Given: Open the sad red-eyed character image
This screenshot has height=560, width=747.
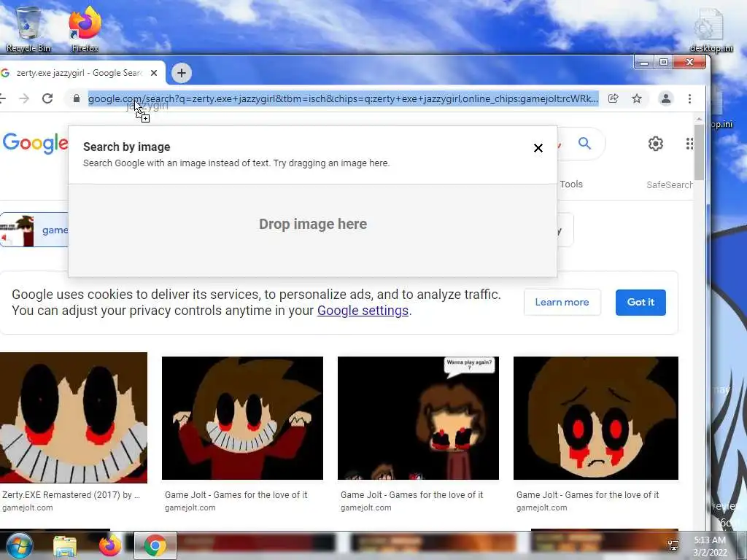Looking at the screenshot, I should 595,418.
